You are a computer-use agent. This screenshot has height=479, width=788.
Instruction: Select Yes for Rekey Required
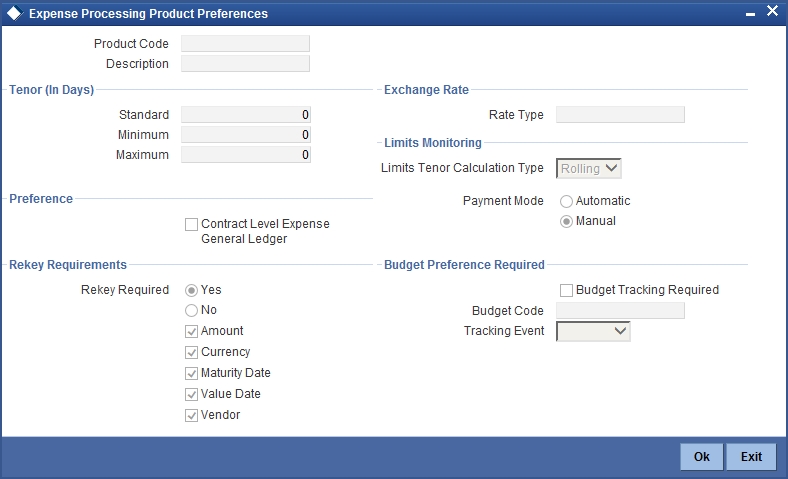(x=192, y=290)
